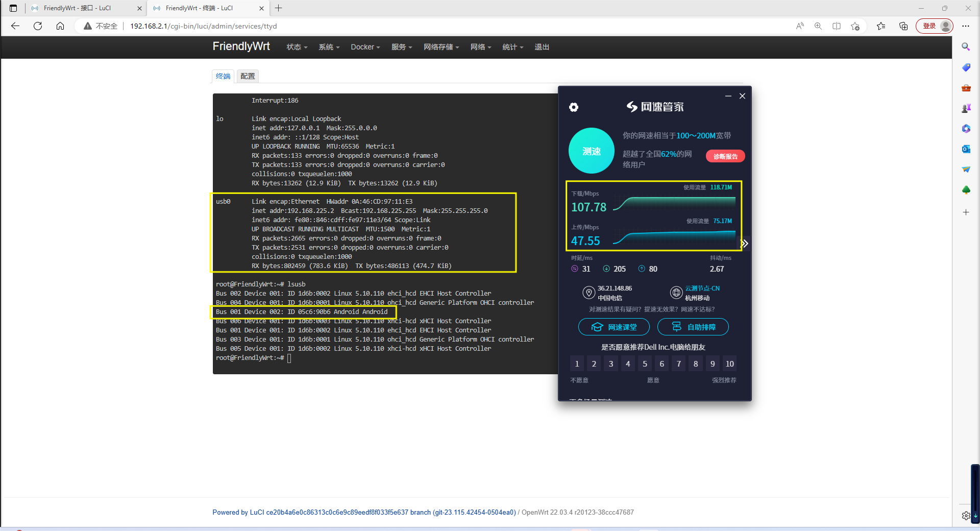Reload the current page

tap(38, 26)
